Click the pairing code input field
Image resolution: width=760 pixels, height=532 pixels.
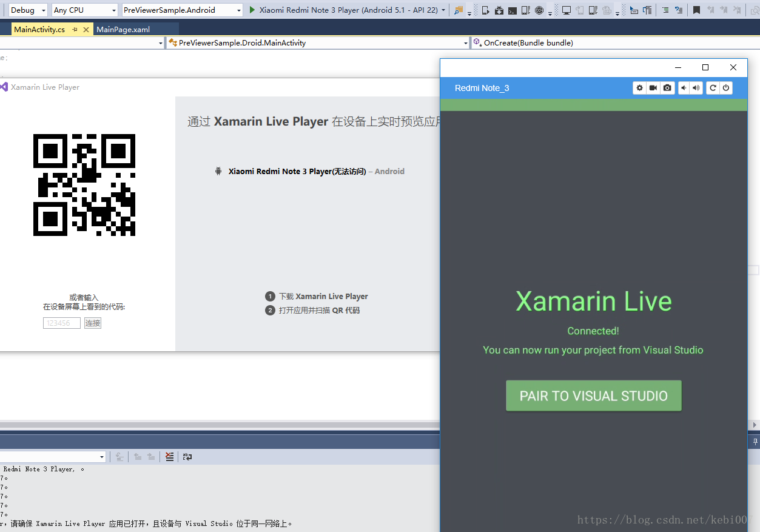coord(62,323)
